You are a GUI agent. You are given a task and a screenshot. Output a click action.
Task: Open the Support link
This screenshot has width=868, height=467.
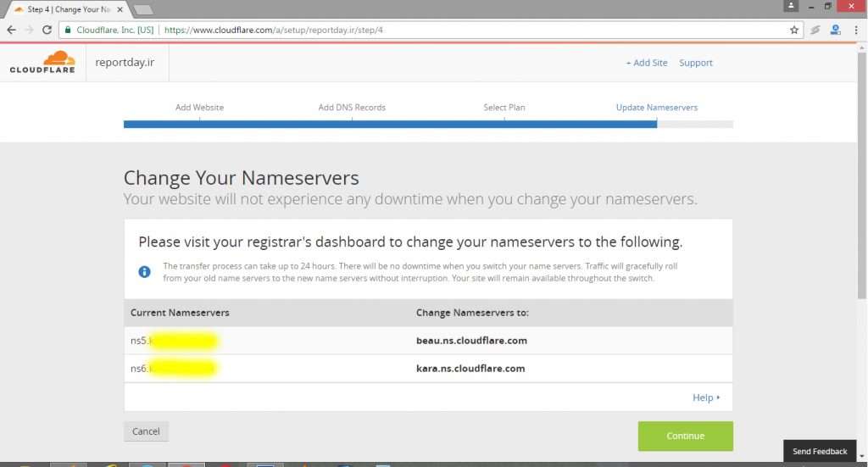point(696,63)
